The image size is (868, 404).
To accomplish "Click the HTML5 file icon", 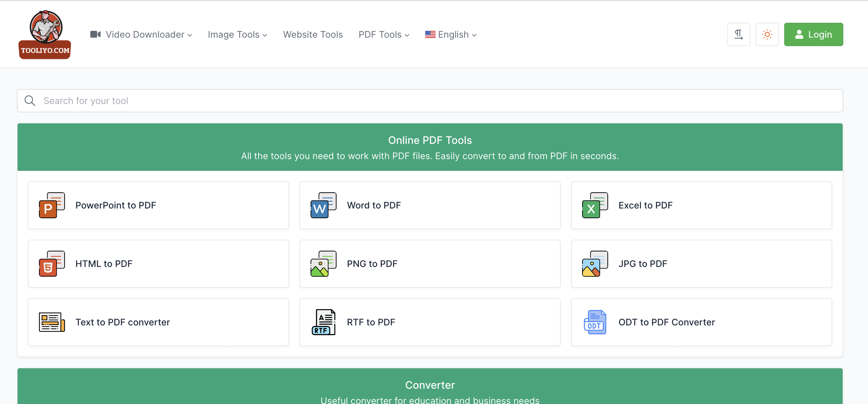I will click(x=52, y=263).
